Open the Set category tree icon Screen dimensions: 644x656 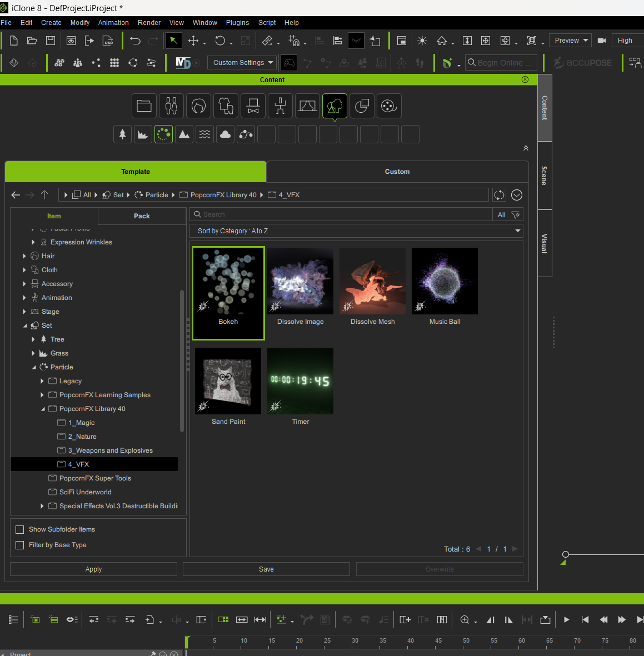coord(335,106)
